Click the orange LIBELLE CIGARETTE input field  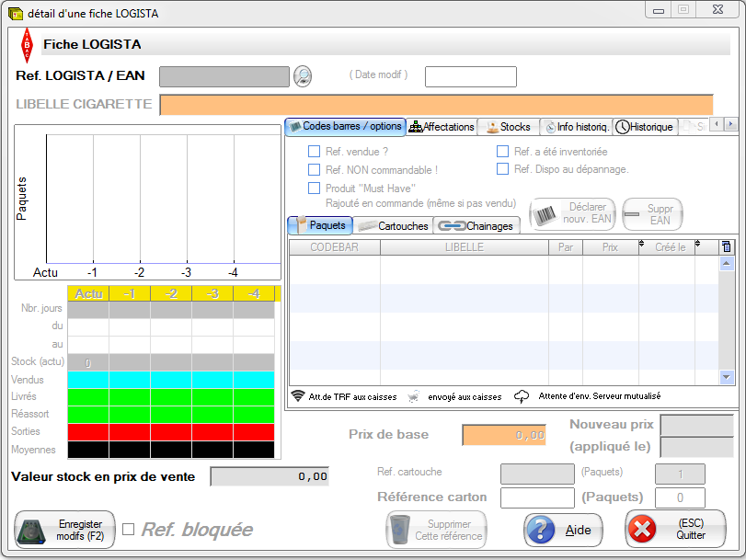pos(436,105)
